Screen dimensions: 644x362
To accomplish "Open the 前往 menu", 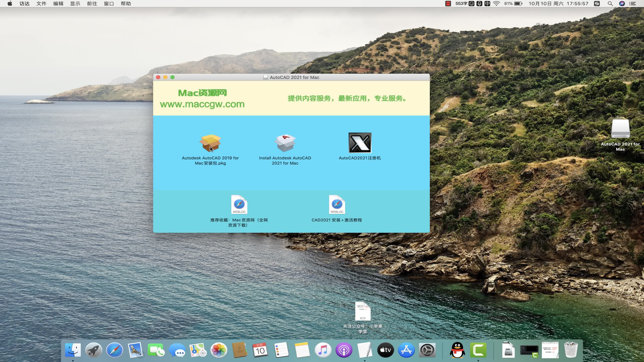I will click(x=92, y=4).
